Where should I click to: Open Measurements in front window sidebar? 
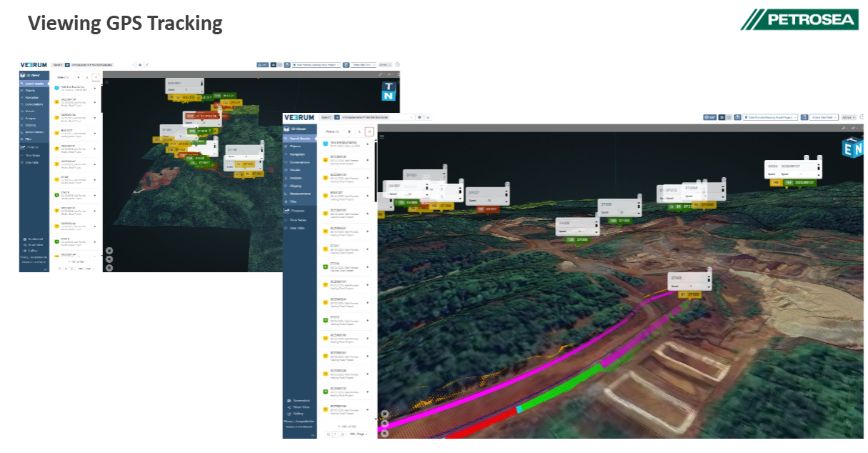(x=300, y=194)
